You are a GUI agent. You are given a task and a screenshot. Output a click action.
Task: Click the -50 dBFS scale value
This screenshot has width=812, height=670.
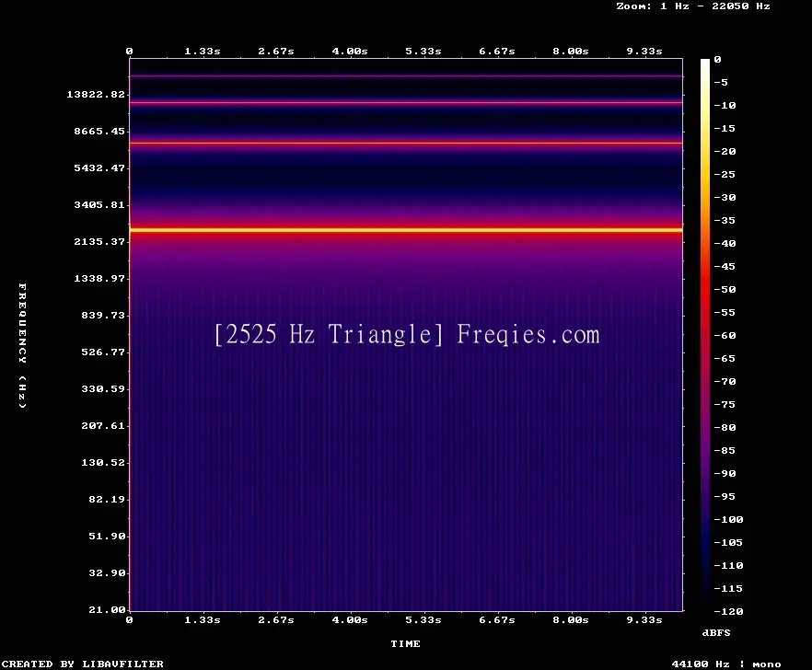[x=725, y=289]
